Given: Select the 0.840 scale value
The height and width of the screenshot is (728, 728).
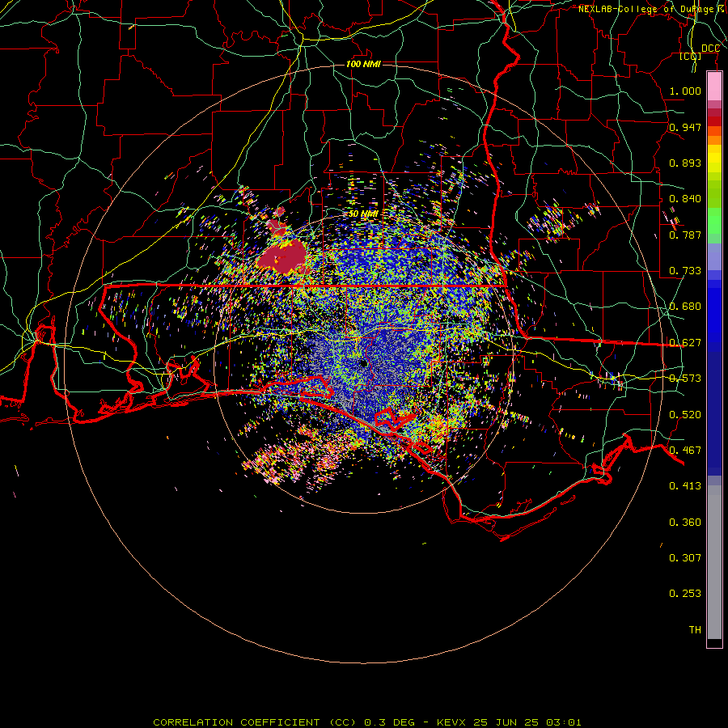Looking at the screenshot, I should (x=685, y=199).
